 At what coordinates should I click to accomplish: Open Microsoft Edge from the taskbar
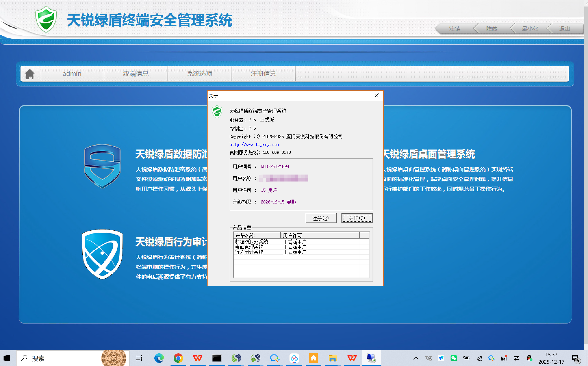click(159, 358)
